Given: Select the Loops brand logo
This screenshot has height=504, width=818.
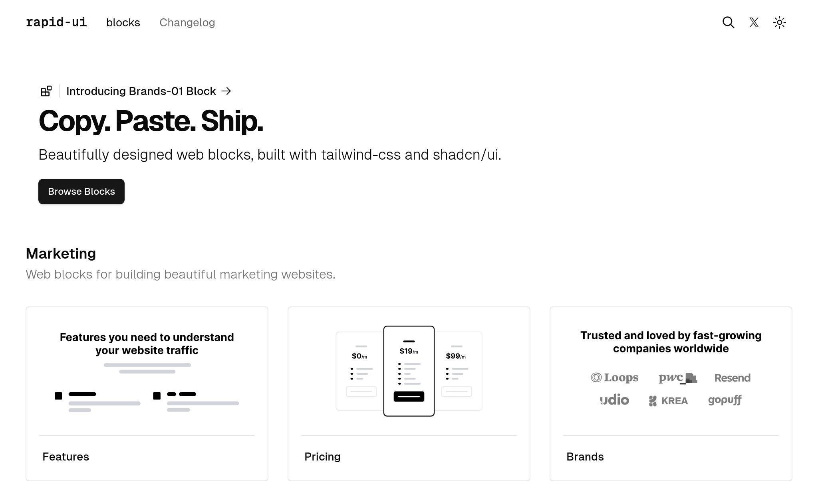Looking at the screenshot, I should [615, 377].
